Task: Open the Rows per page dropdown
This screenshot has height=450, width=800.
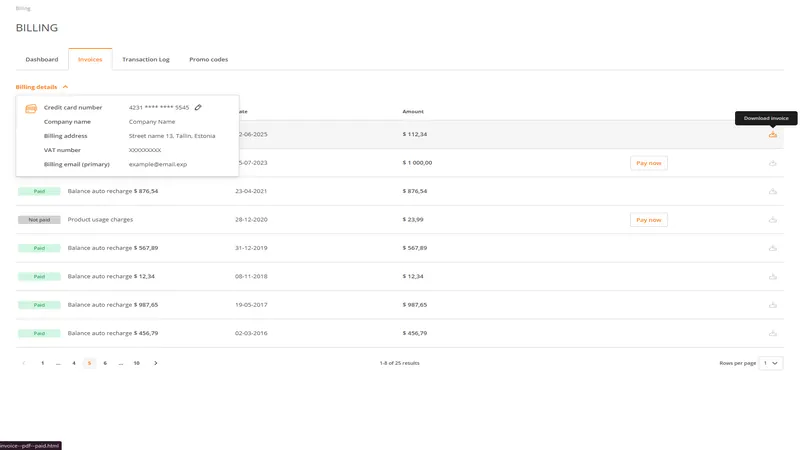Action: coord(770,363)
